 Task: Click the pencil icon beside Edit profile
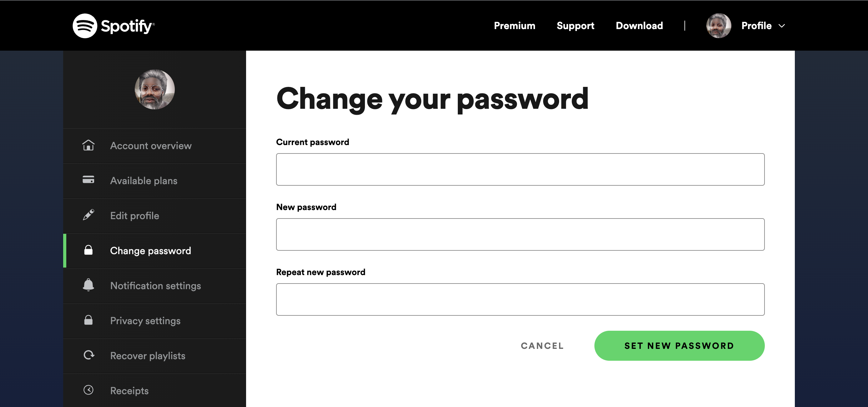pos(88,215)
